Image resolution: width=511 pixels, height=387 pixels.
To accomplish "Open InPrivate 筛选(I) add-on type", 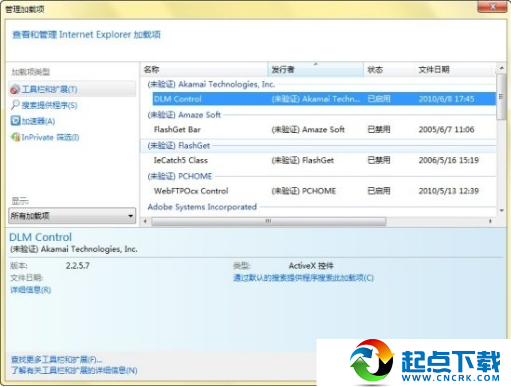I will [50, 137].
